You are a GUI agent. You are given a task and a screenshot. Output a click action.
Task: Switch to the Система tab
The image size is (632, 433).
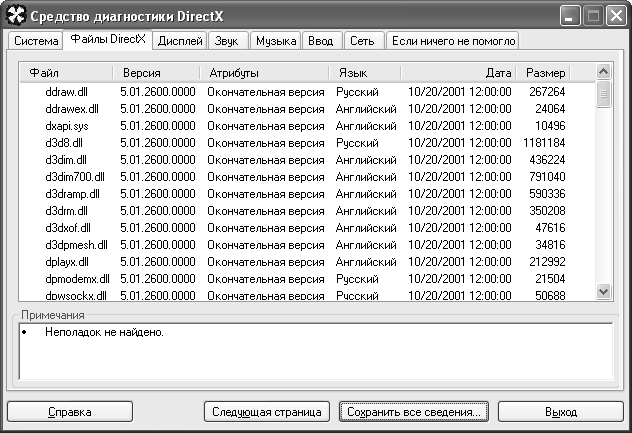(34, 41)
